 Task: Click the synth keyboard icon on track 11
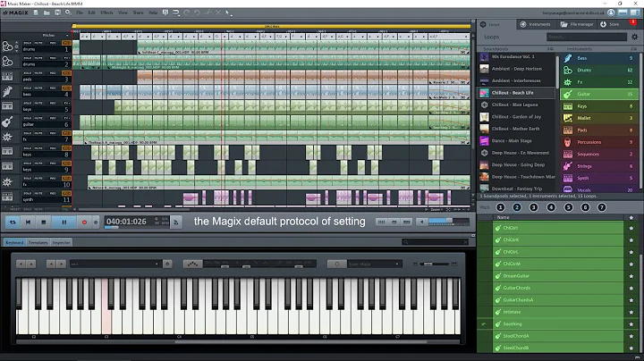pos(7,197)
